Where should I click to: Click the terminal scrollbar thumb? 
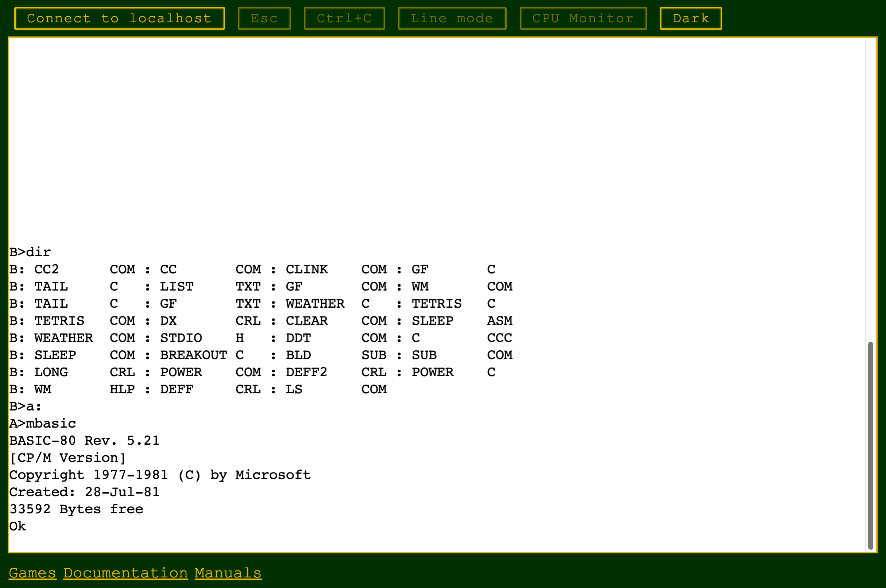[x=870, y=445]
